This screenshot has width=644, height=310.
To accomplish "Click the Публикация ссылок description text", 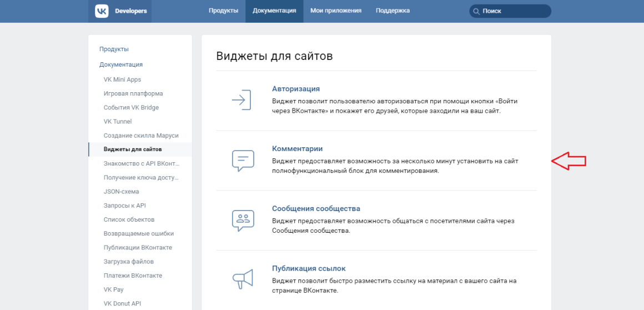I will (x=394, y=286).
